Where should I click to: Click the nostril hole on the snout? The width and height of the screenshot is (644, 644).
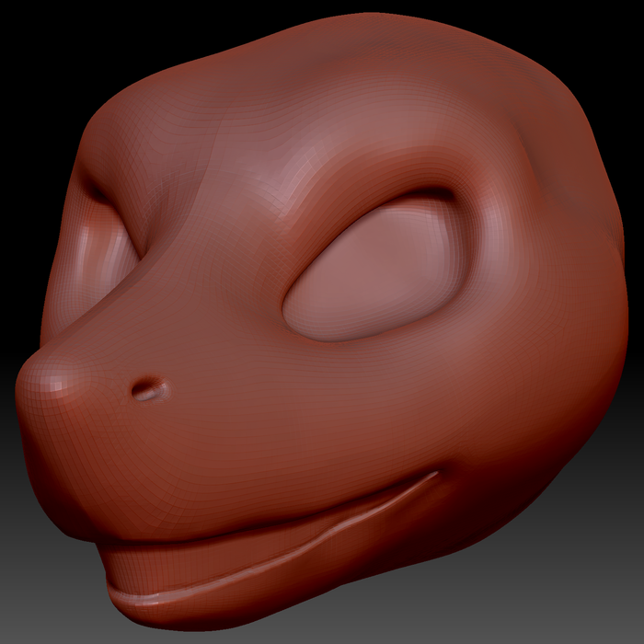[x=149, y=389]
